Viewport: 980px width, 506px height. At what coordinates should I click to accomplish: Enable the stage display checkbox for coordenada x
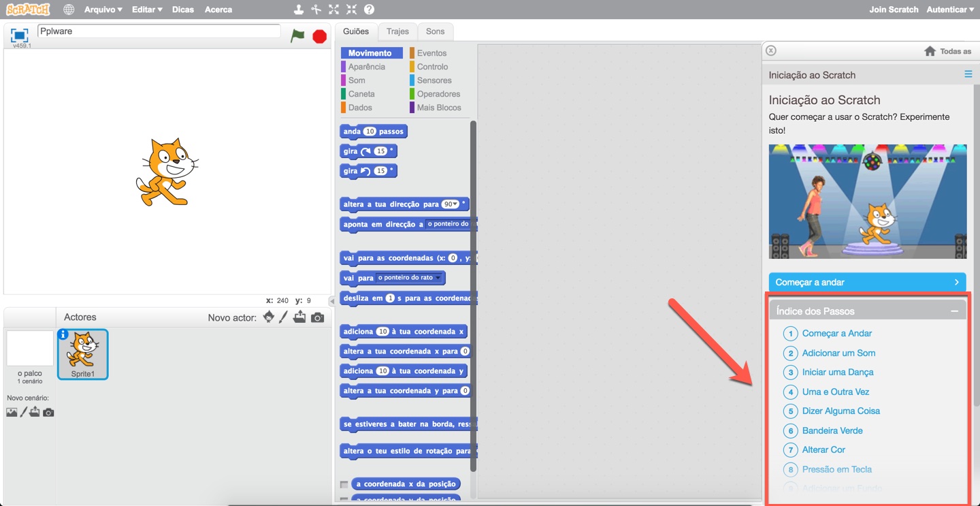[x=344, y=484]
